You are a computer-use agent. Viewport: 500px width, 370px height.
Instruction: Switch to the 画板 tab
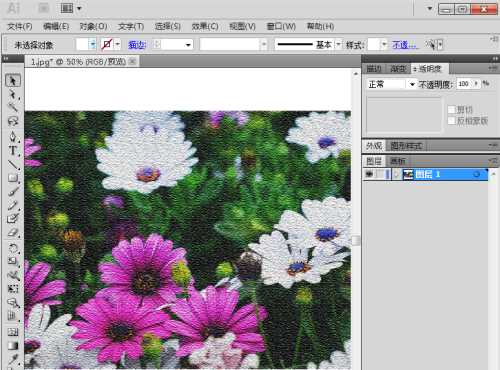click(398, 161)
